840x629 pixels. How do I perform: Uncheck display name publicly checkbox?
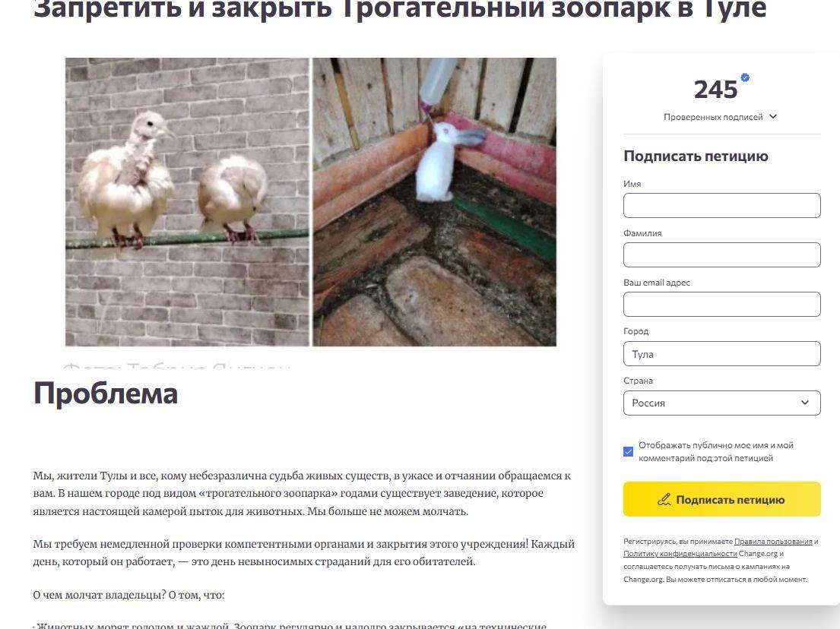[x=629, y=451]
